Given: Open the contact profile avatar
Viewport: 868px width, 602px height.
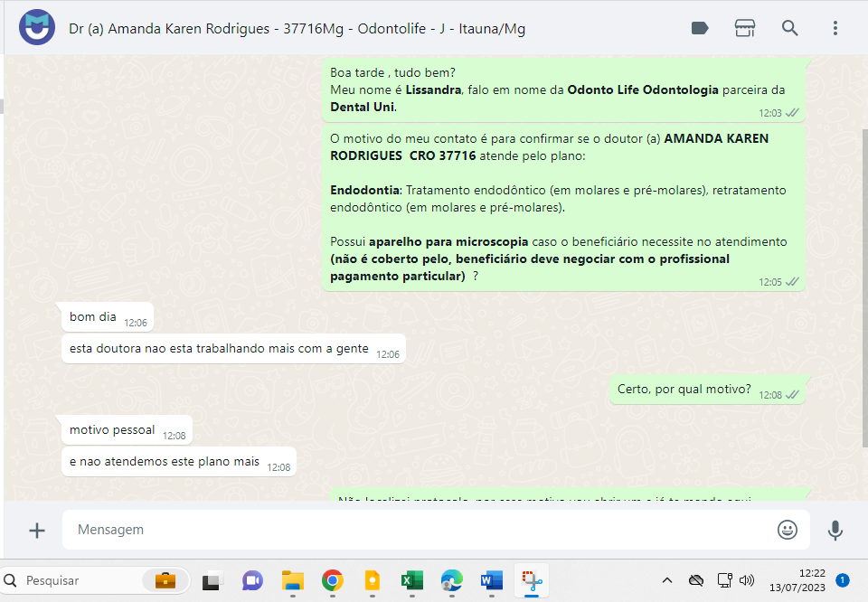Looking at the screenshot, I should point(37,28).
